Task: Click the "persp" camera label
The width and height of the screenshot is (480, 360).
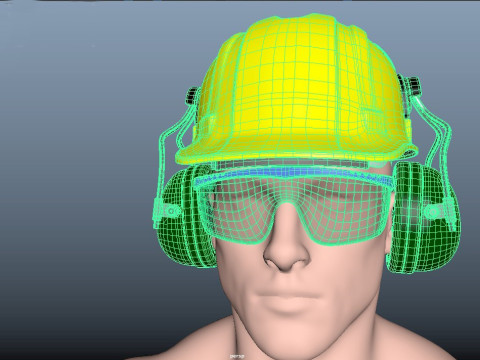Action: click(x=237, y=356)
